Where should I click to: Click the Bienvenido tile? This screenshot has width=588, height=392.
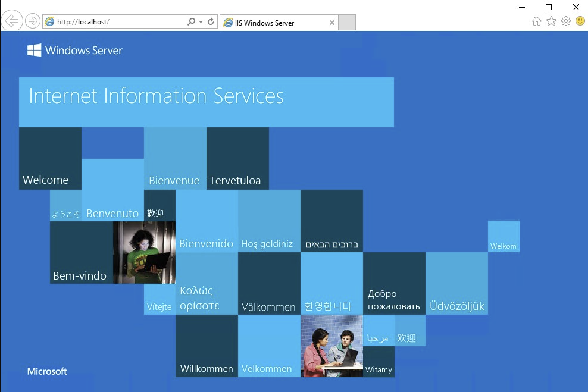coord(207,221)
